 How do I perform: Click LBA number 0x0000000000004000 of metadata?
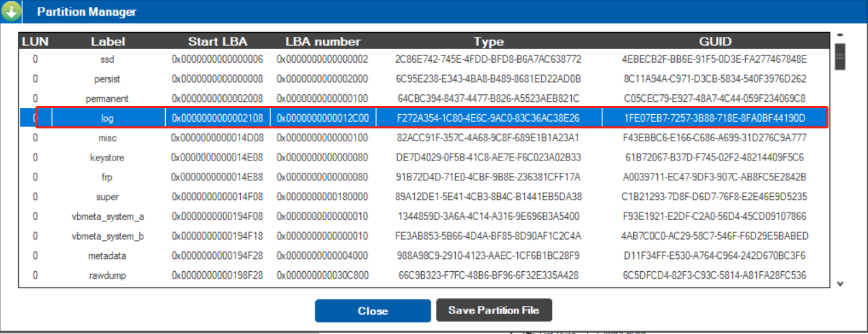pos(323,256)
